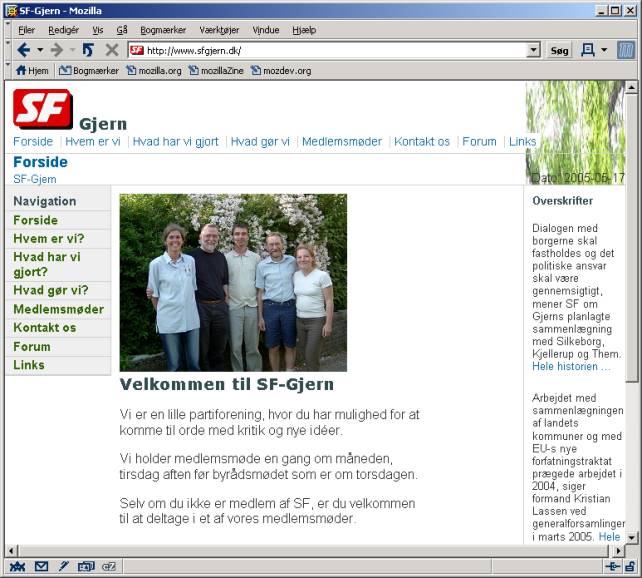Open the Gå menu
The height and width of the screenshot is (578, 642).
coord(122,30)
